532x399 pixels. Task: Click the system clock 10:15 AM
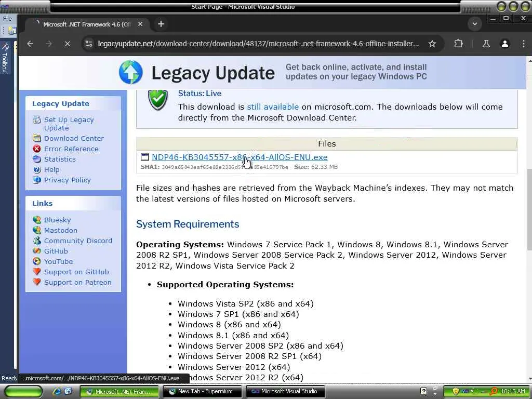coord(513,392)
